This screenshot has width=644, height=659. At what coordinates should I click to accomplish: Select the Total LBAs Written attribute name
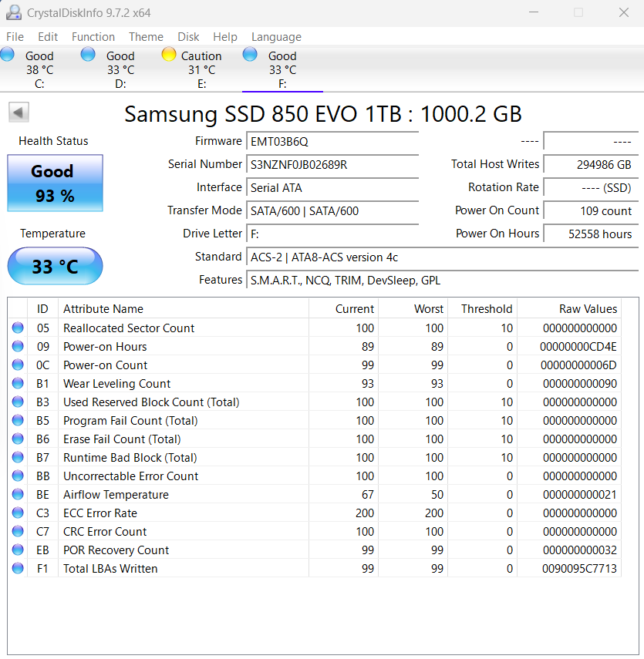coord(110,568)
